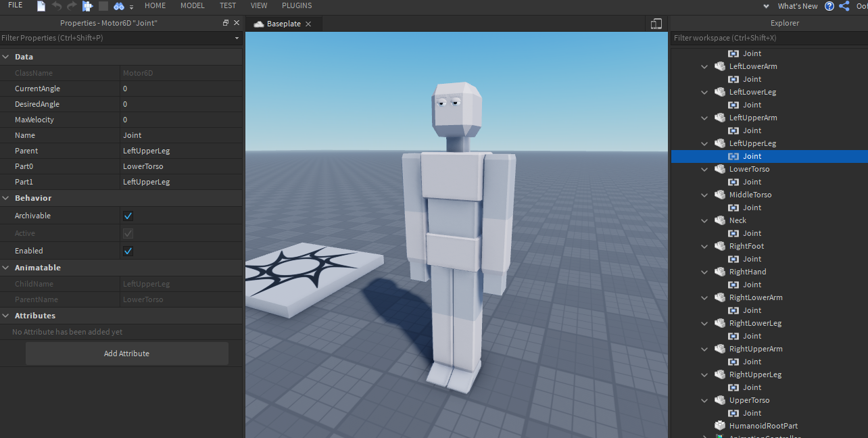Viewport: 868px width, 438px height.
Task: Click the Active property checkbox
Action: [x=128, y=233]
